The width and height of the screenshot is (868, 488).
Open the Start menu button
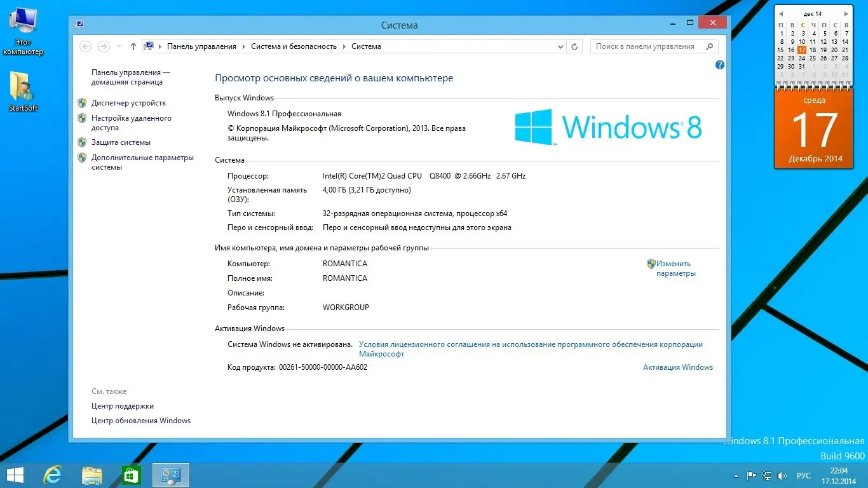coord(15,475)
